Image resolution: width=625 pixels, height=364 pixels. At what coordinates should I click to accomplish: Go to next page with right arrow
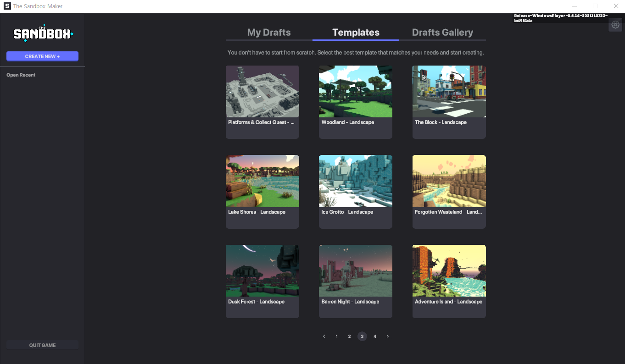pos(388,336)
